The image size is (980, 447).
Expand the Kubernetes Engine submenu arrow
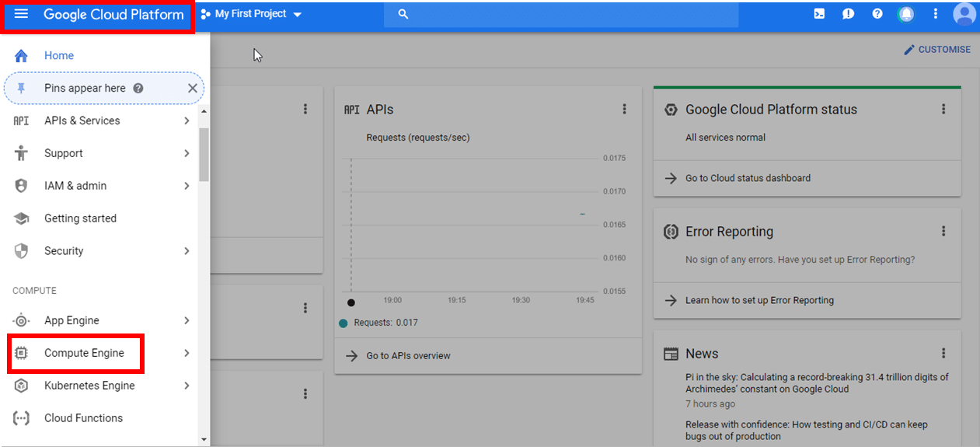click(x=187, y=386)
